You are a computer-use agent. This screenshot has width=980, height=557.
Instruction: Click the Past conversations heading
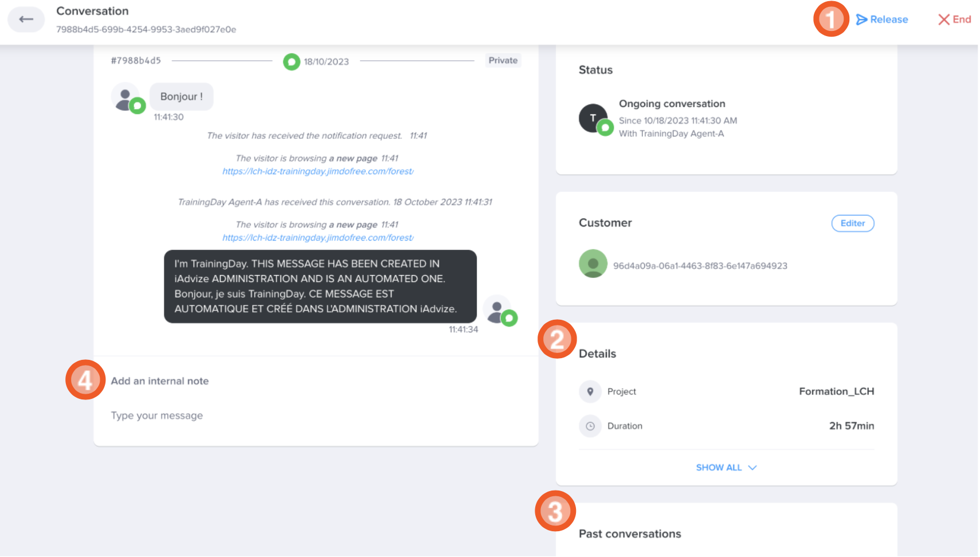click(x=630, y=534)
